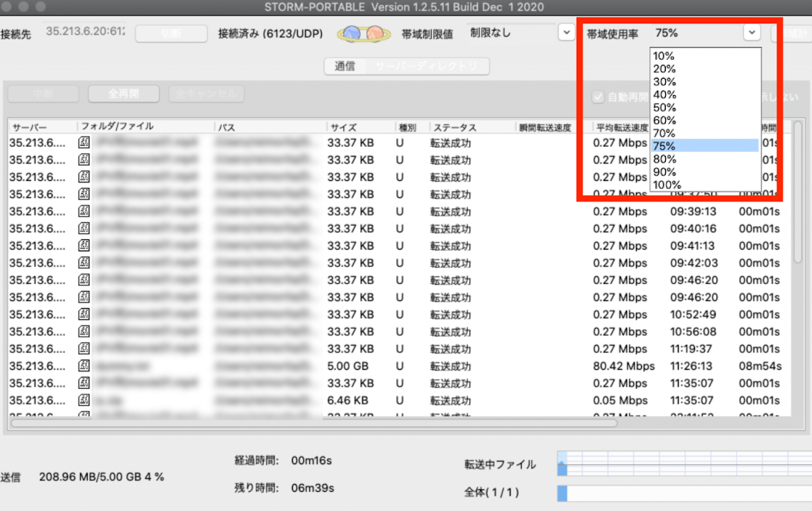The image size is (812, 511).
Task: Click file icon in the 10:56:08 row
Action: click(x=84, y=331)
